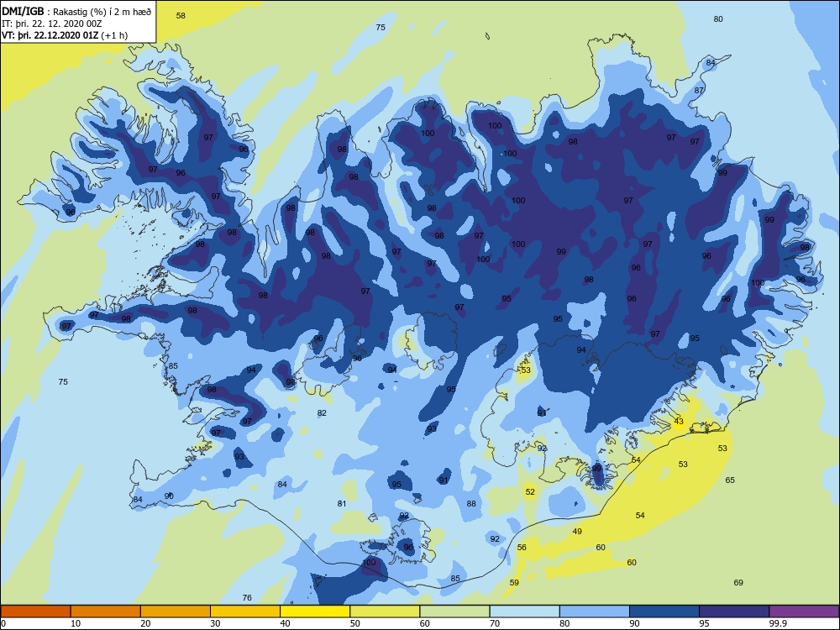This screenshot has height=630, width=840.
Task: Click the humidity value 58 on the map
Action: [x=181, y=15]
